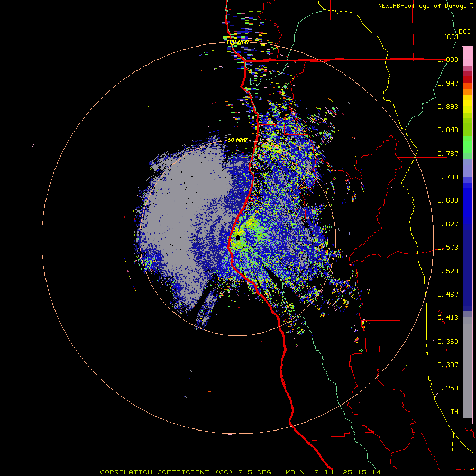476x476 pixels.
Task: Click the [CC] legend unit label
Action: point(451,36)
